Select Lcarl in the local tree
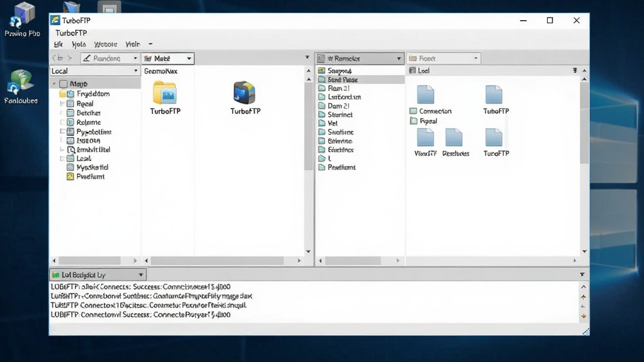This screenshot has height=362, width=644. pos(84,158)
